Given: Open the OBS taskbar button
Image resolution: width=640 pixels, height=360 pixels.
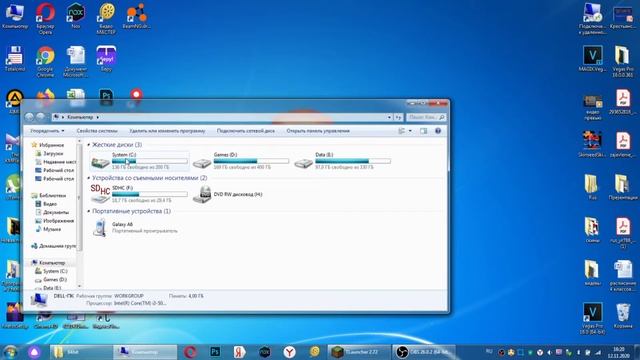Looking at the screenshot, I should tap(424, 352).
